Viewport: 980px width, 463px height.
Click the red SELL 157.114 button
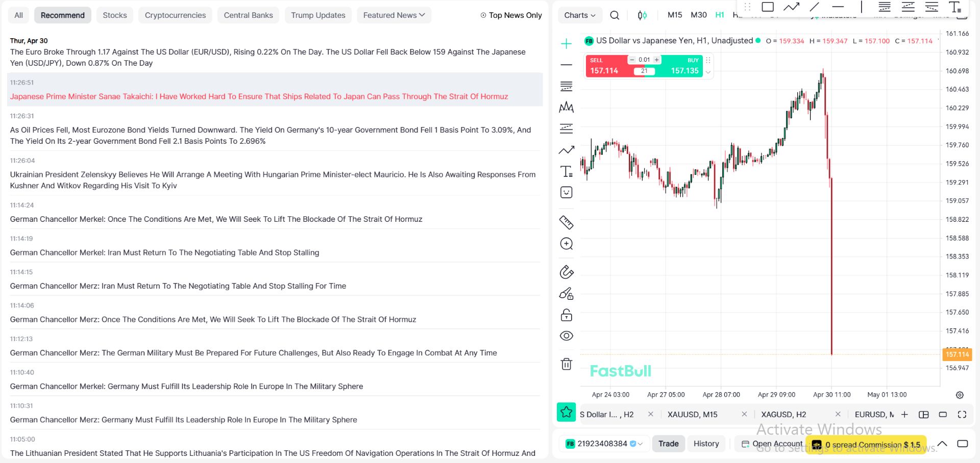point(606,66)
